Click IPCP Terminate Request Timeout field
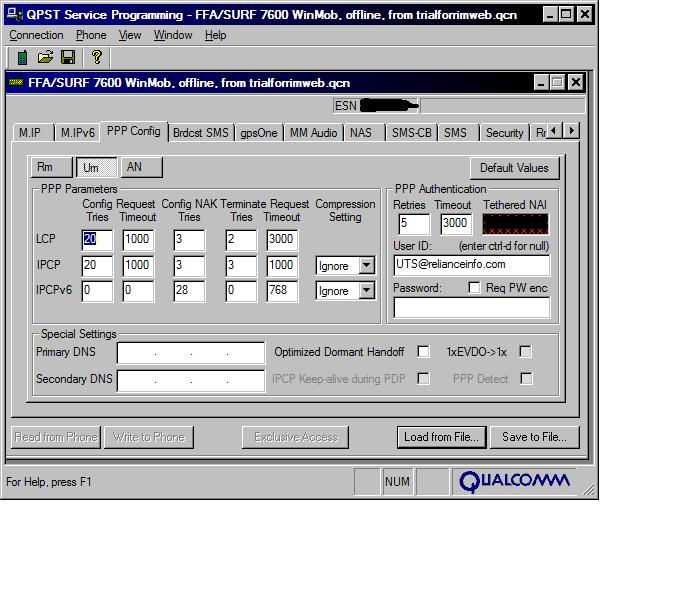Screen dimensions: 699x596 282,266
